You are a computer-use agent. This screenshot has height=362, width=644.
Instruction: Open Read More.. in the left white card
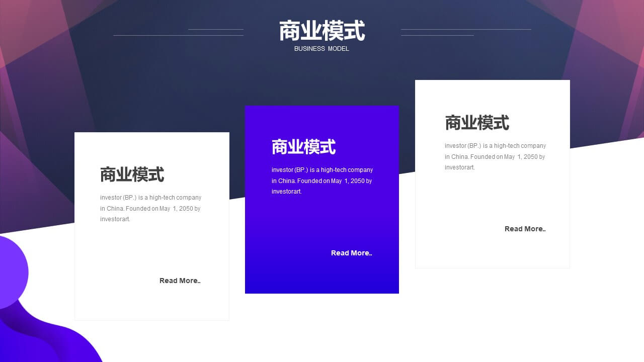[x=180, y=281]
